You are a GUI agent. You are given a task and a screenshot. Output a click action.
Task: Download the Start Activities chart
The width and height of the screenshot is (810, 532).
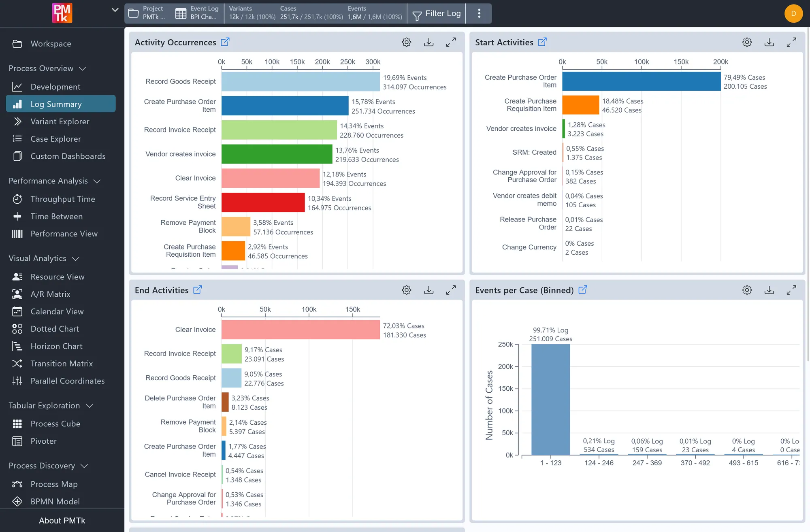point(769,42)
